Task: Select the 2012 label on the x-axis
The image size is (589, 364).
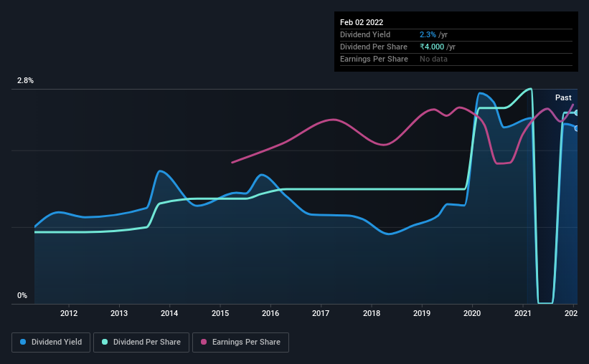Action: (69, 313)
